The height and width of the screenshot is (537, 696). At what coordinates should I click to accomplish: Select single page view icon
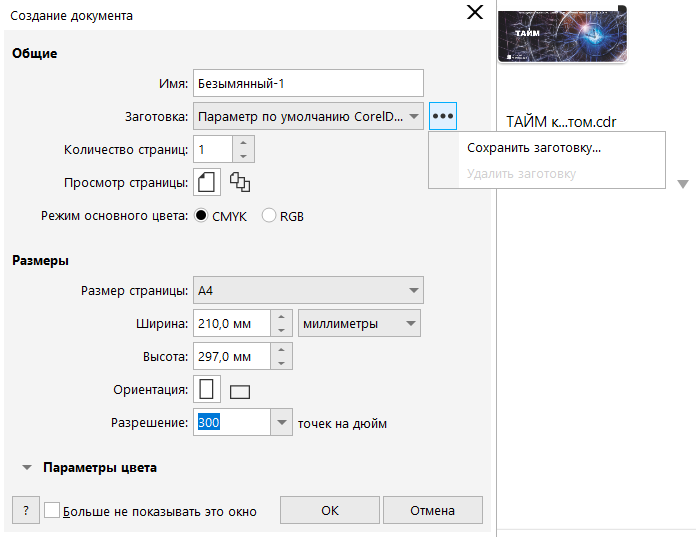205,182
